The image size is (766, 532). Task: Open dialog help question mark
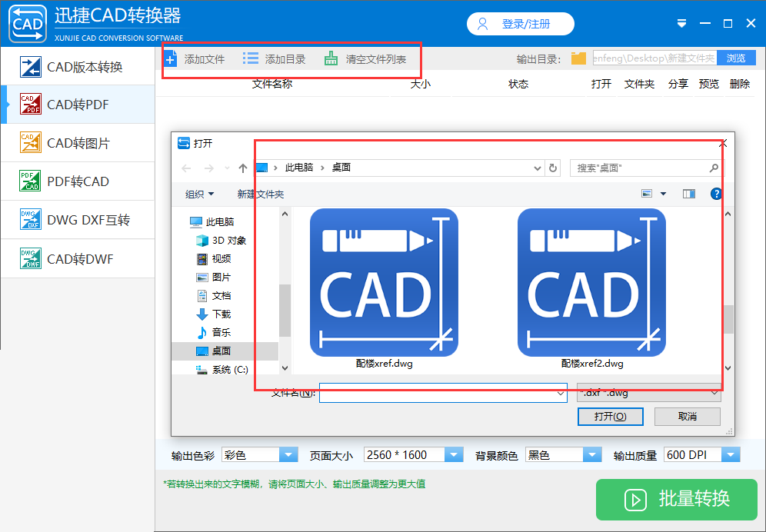716,194
